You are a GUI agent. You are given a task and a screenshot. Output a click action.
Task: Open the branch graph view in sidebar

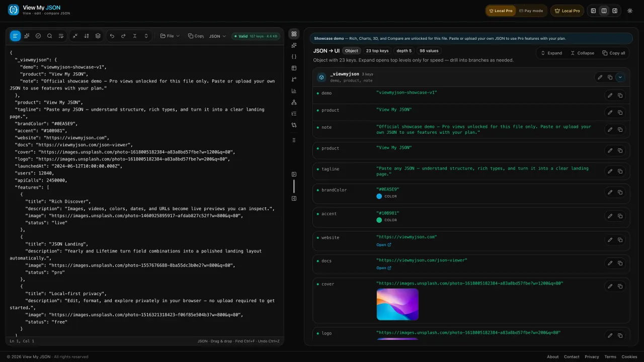[294, 79]
